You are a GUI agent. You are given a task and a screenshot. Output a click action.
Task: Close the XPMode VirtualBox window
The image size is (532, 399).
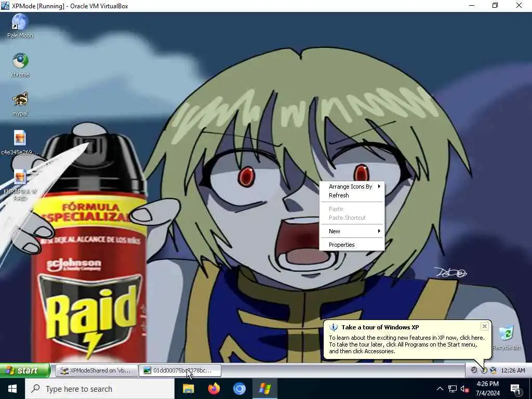(519, 5)
